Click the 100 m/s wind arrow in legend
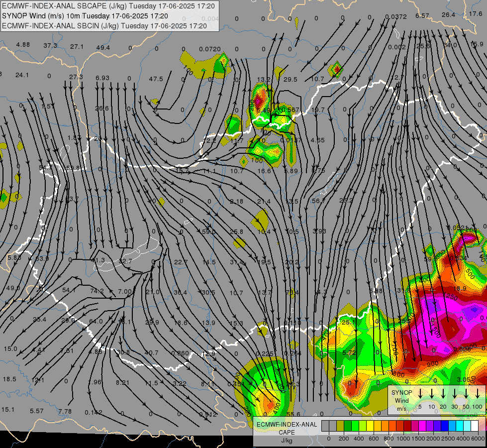Image resolution: width=487 pixels, height=448 pixels. pos(478,393)
